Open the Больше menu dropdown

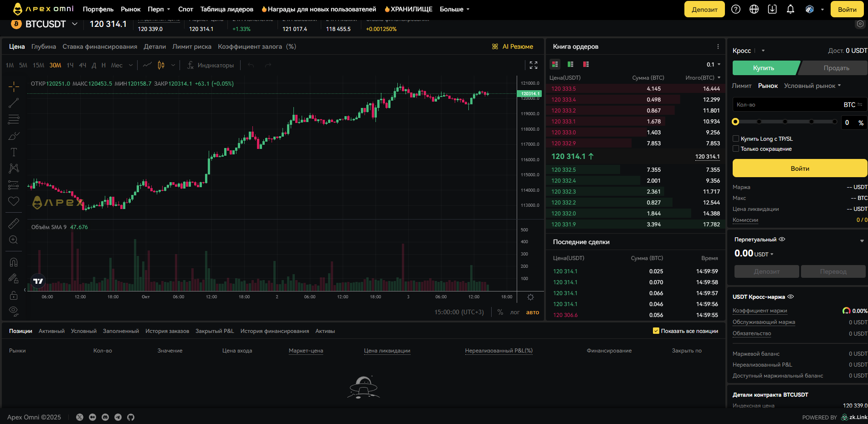[x=454, y=9]
